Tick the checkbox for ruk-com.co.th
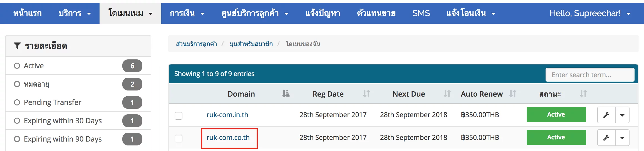Image resolution: width=644 pixels, height=151 pixels. click(179, 138)
